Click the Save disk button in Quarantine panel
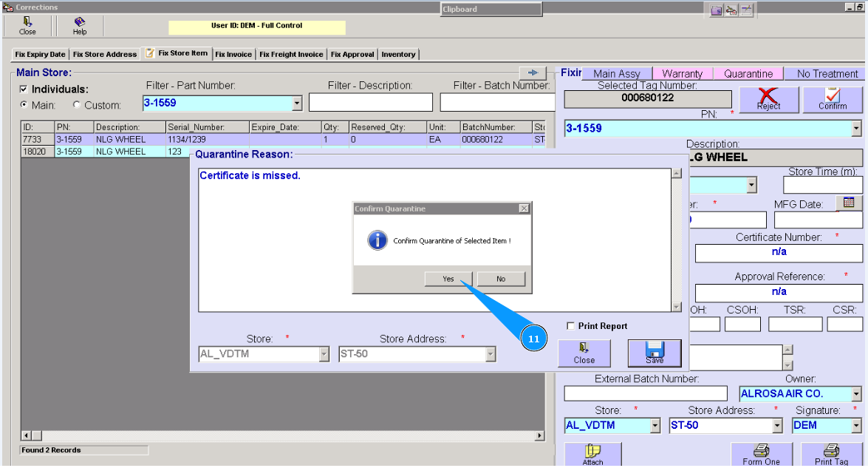Image resolution: width=868 pixels, height=468 pixels. [655, 353]
